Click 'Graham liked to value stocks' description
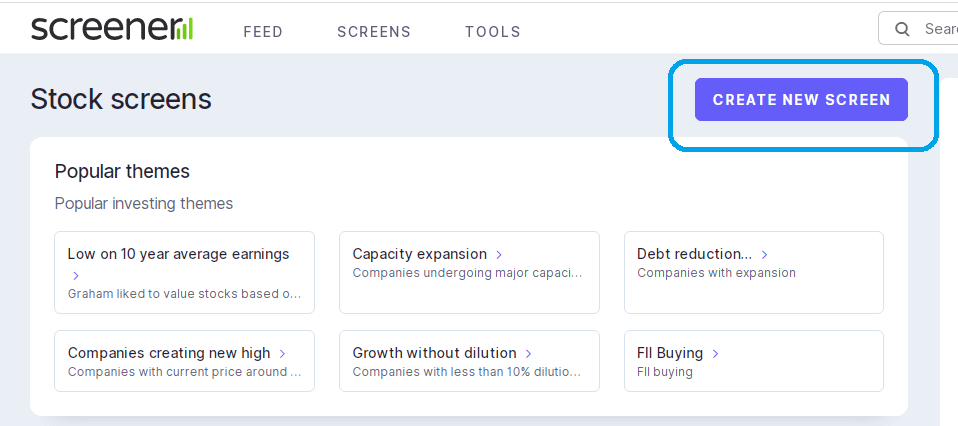Screen dimensions: 958x426 click(185, 293)
